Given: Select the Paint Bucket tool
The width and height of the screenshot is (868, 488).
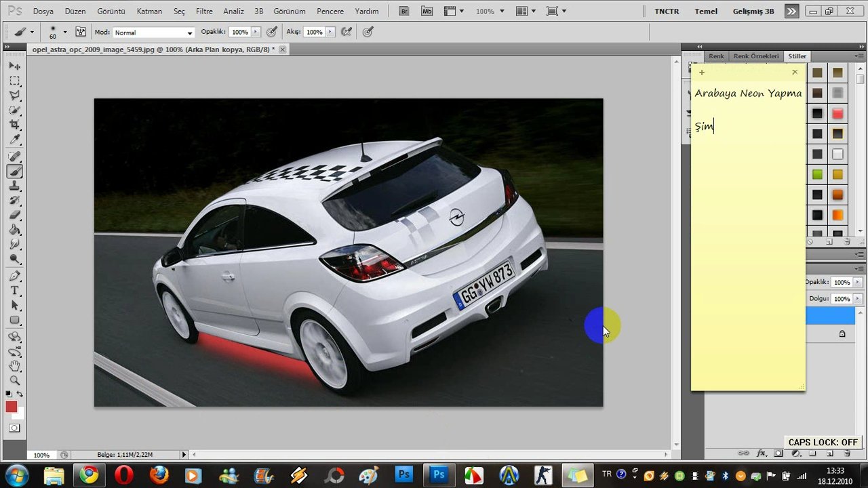Looking at the screenshot, I should (x=14, y=230).
